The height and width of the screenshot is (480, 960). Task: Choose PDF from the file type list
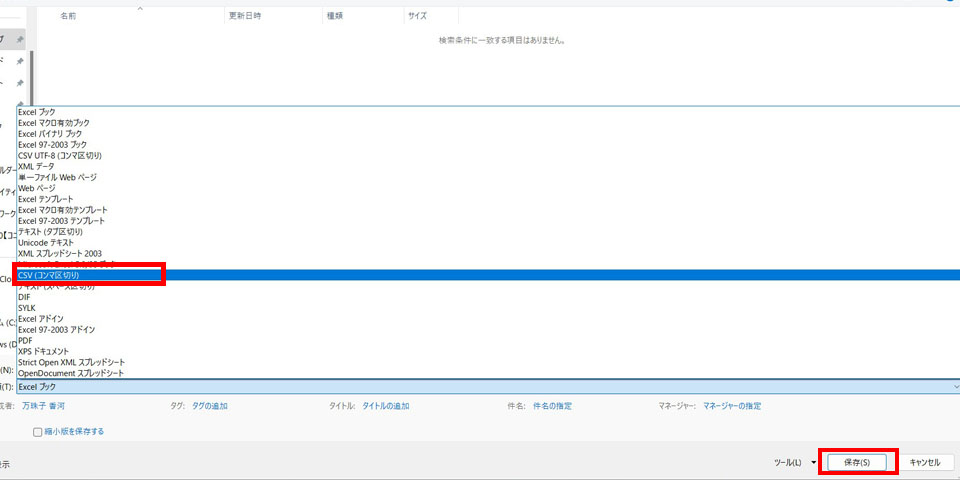click(x=26, y=340)
